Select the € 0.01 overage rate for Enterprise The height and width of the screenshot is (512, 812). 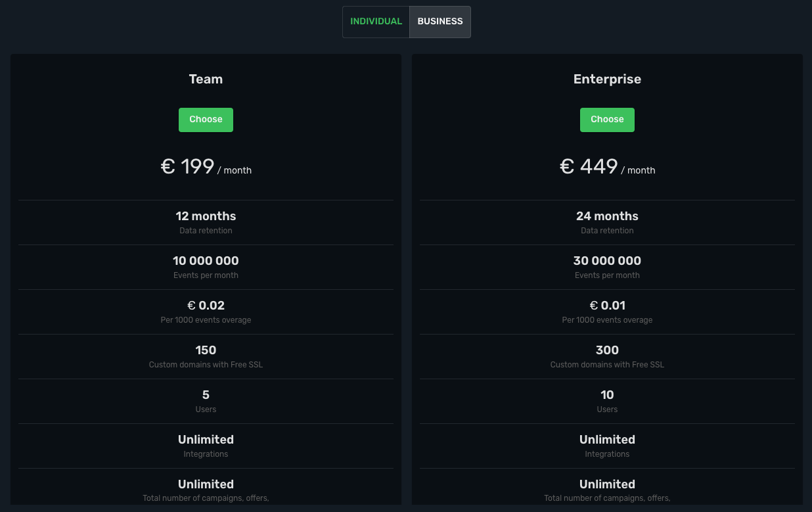point(607,305)
